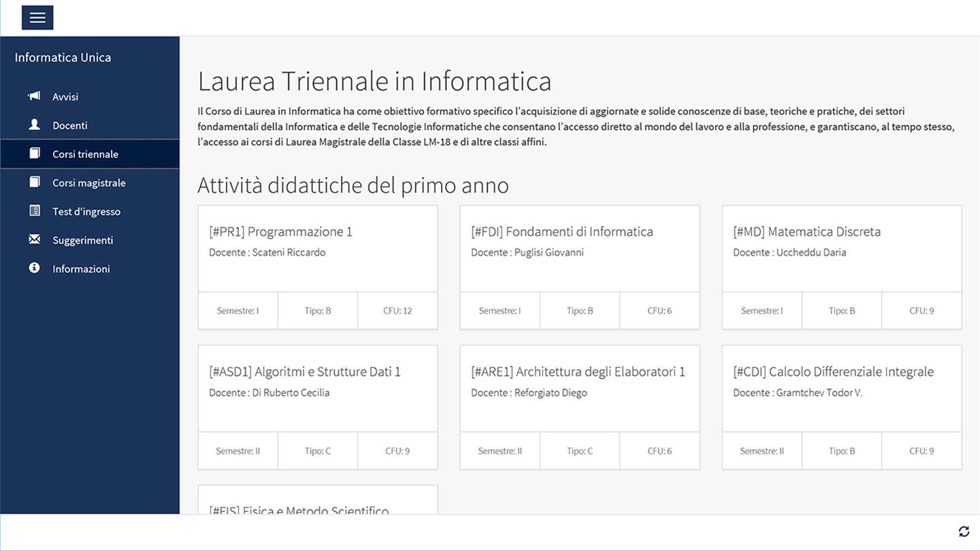The width and height of the screenshot is (980, 551).
Task: Click Tipo: B cell of Calcolo Differenziale Integrale
Action: click(x=842, y=451)
